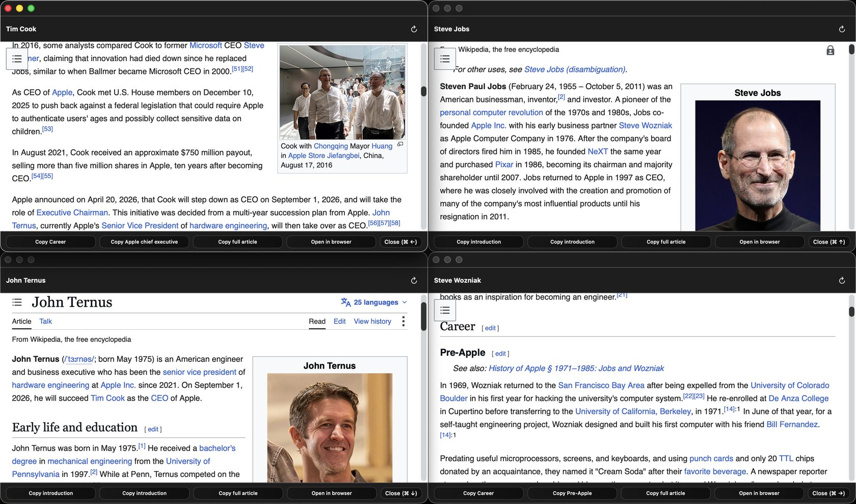Image resolution: width=856 pixels, height=504 pixels.
Task: Open the Apple Store Jiefangbei link
Action: click(324, 156)
